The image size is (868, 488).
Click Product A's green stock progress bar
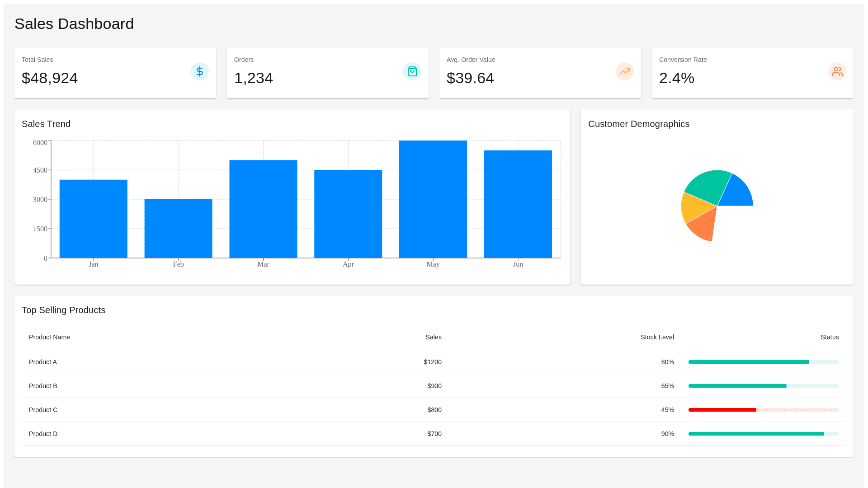(748, 362)
